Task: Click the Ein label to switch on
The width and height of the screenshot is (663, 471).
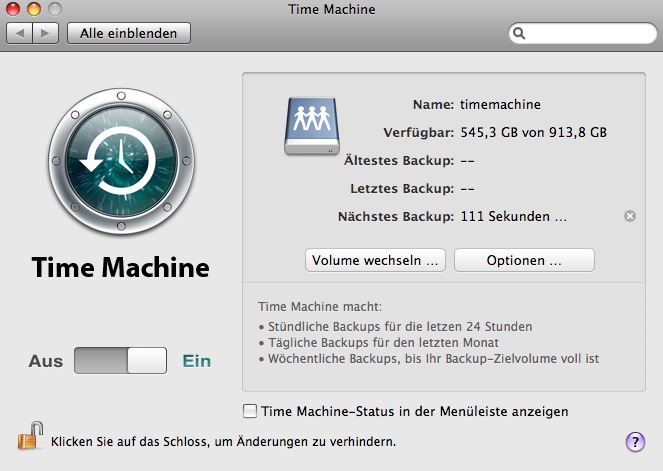Action: pos(196,361)
